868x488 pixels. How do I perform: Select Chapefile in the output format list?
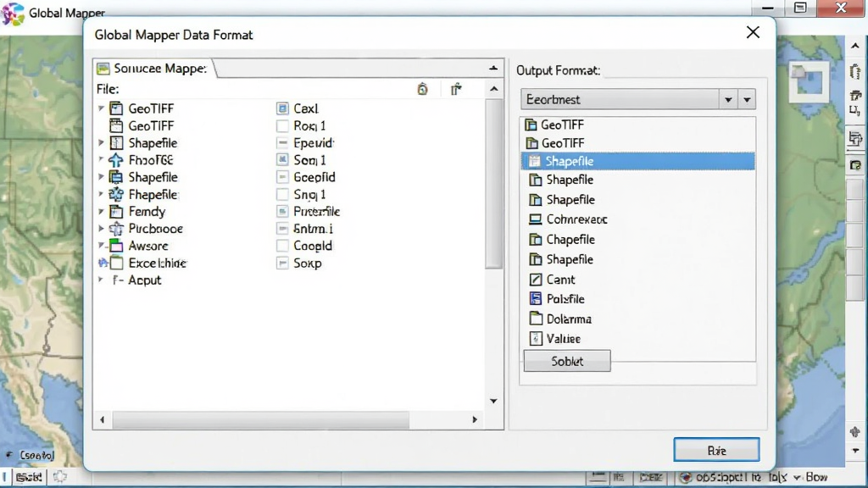(570, 240)
